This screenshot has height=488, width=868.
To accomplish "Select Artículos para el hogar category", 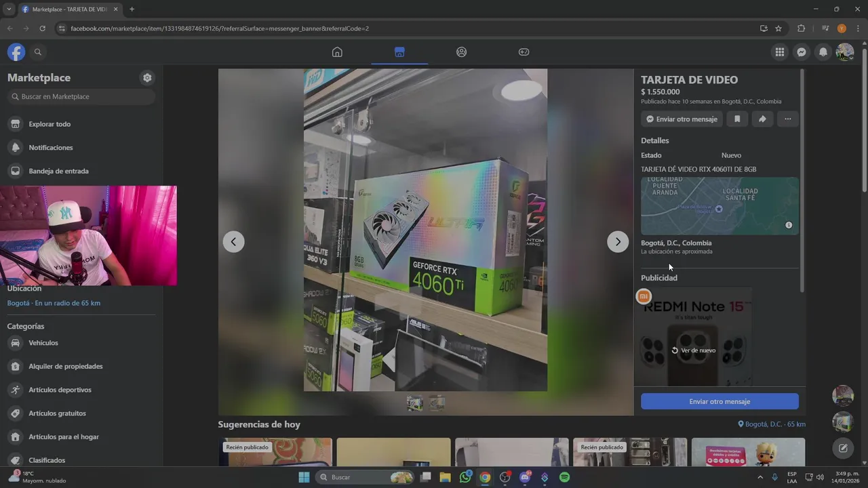I will (x=81, y=437).
